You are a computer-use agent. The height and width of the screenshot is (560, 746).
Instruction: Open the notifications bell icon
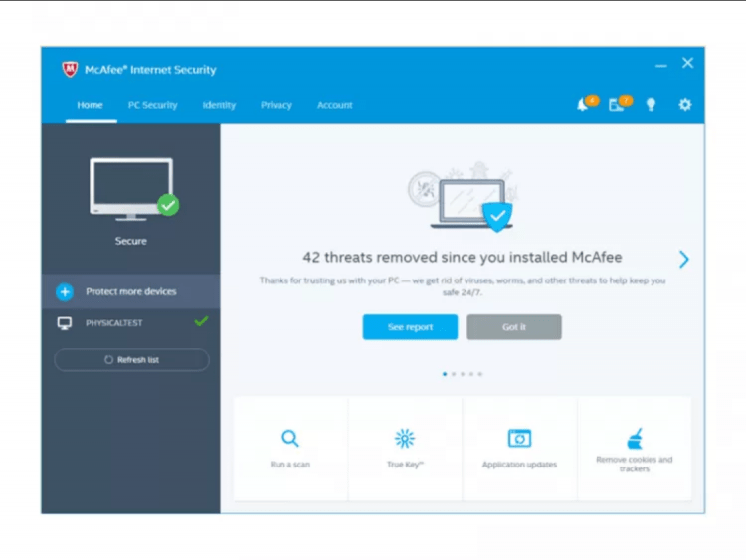coord(583,105)
